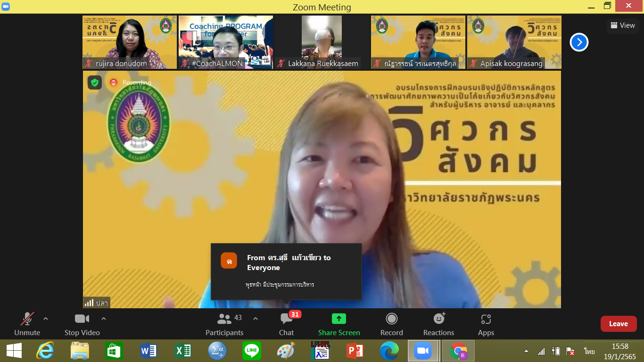This screenshot has height=362, width=644.
Task: Click the signal strength icon beside ปลา
Action: tap(89, 303)
